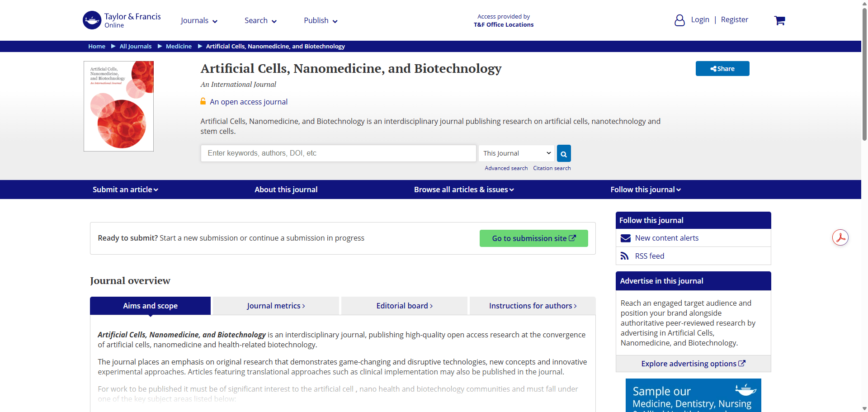
Task: Click the RSS feed icon
Action: (625, 256)
